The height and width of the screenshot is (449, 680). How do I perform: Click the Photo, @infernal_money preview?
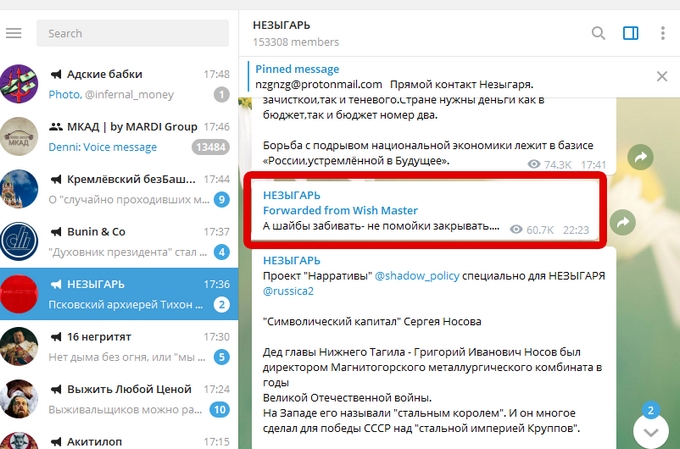111,95
